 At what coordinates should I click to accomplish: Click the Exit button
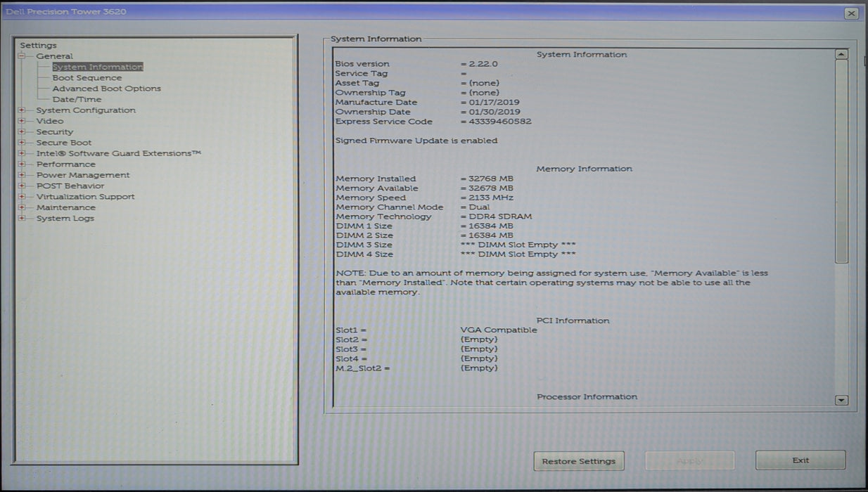point(800,460)
